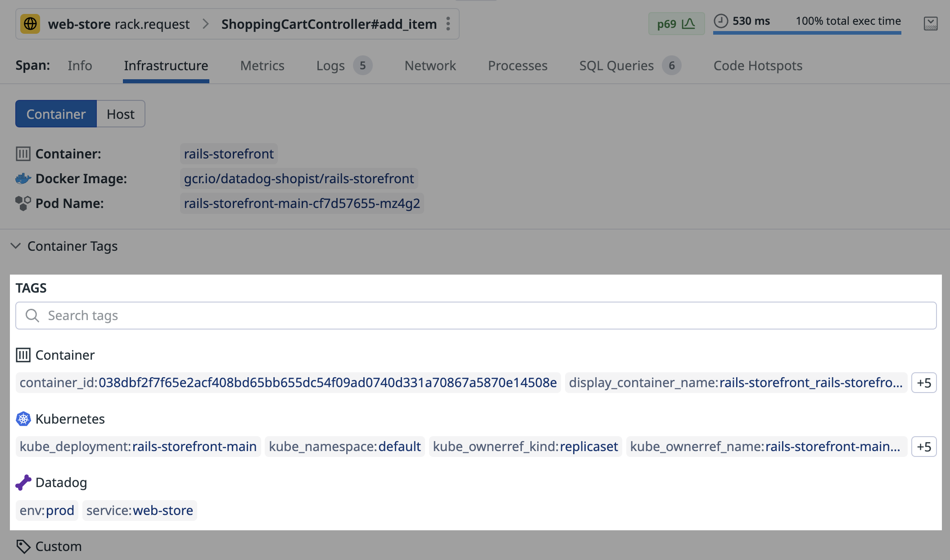
Task: Click the Search tags input field
Action: click(476, 316)
